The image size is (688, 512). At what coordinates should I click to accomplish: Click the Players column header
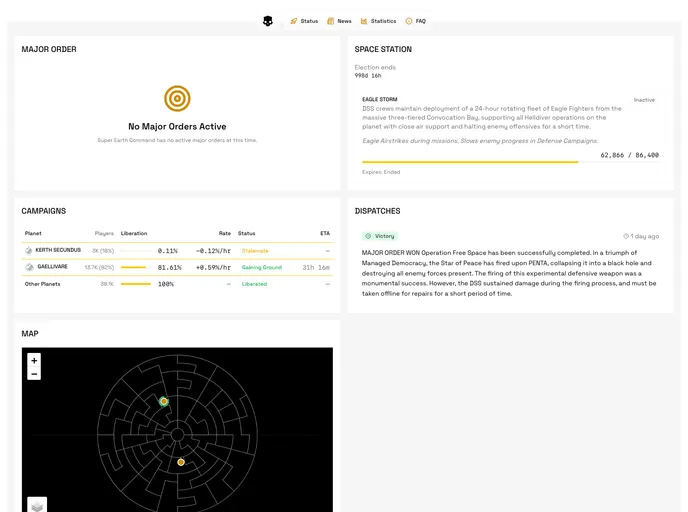[x=104, y=233]
